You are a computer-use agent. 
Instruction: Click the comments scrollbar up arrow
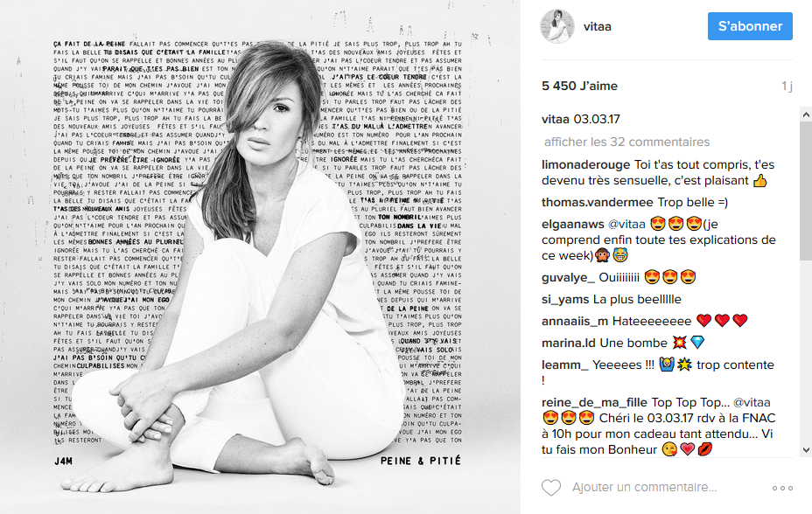tap(806, 115)
